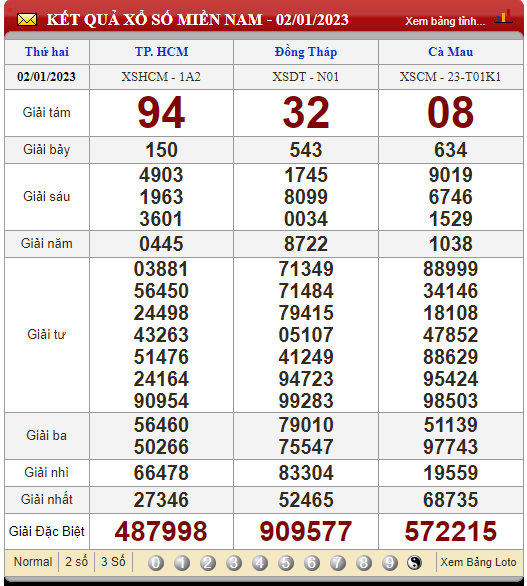
Task: Select date cell 02/01/2023
Action: click(x=46, y=77)
